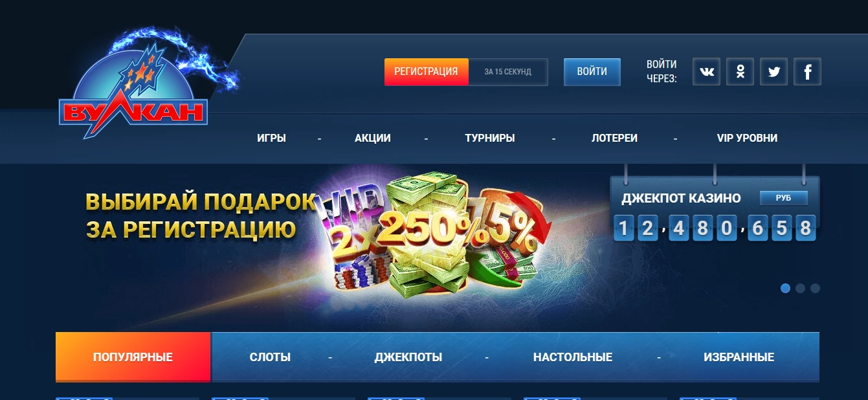Switch to the ДЖЕКПОТЫ tab
The image size is (868, 400).
click(x=408, y=357)
